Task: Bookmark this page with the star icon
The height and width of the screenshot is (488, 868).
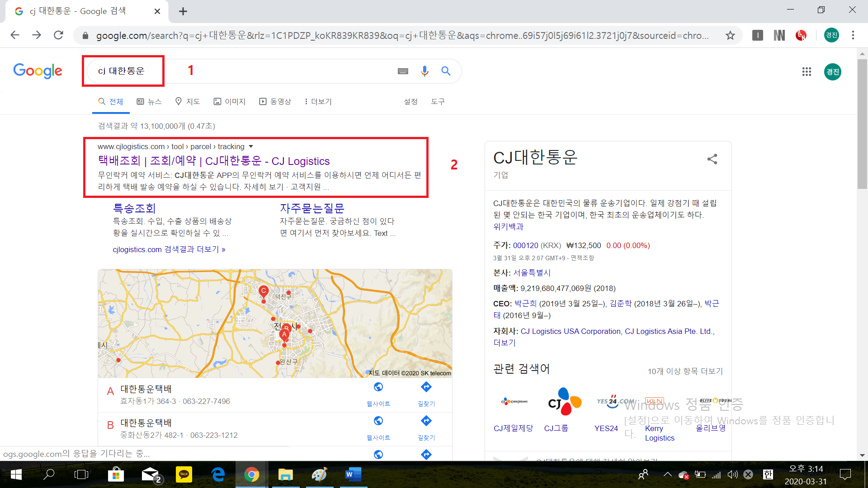Action: (x=730, y=35)
